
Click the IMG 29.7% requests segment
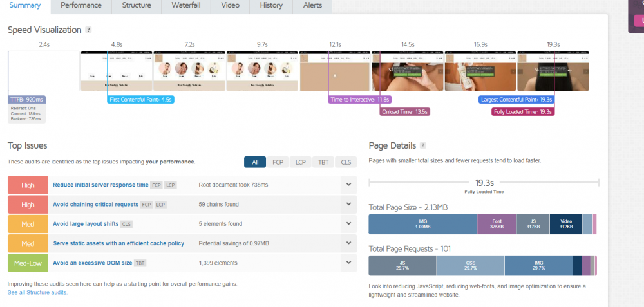538,265
